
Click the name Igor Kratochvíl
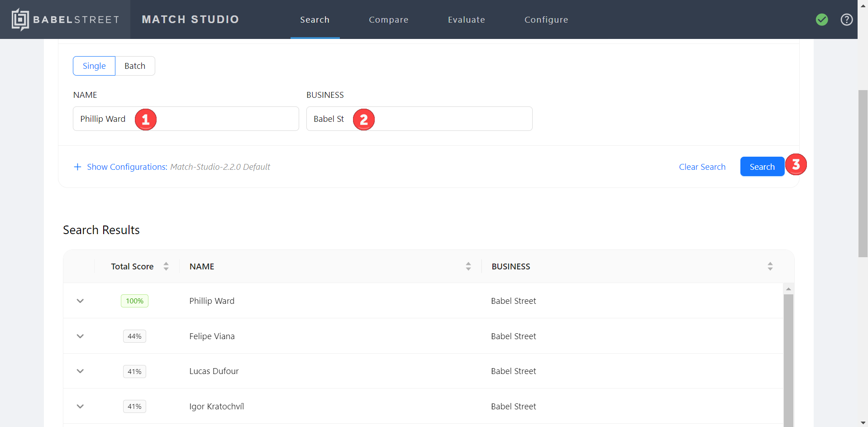216,406
